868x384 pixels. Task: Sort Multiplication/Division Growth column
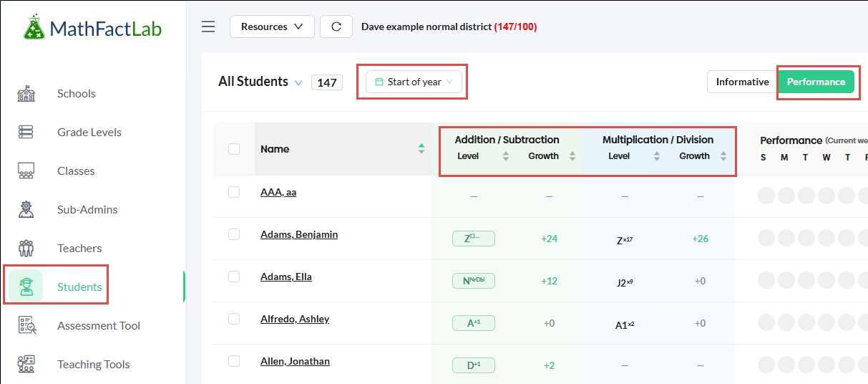click(x=723, y=156)
